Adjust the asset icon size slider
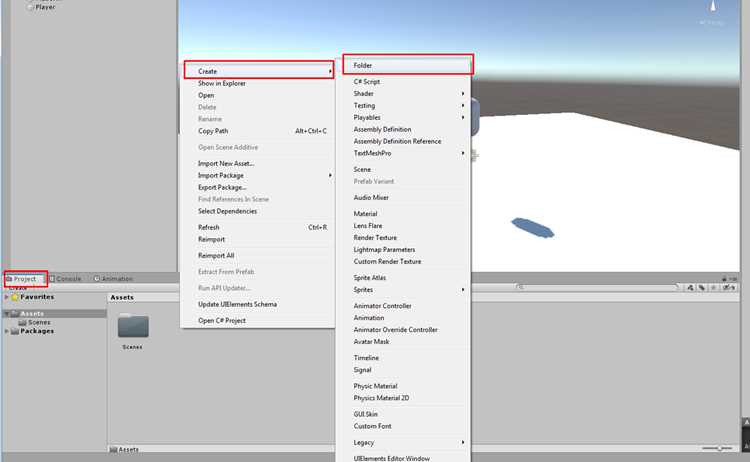This screenshot has width=750, height=462. point(717,448)
